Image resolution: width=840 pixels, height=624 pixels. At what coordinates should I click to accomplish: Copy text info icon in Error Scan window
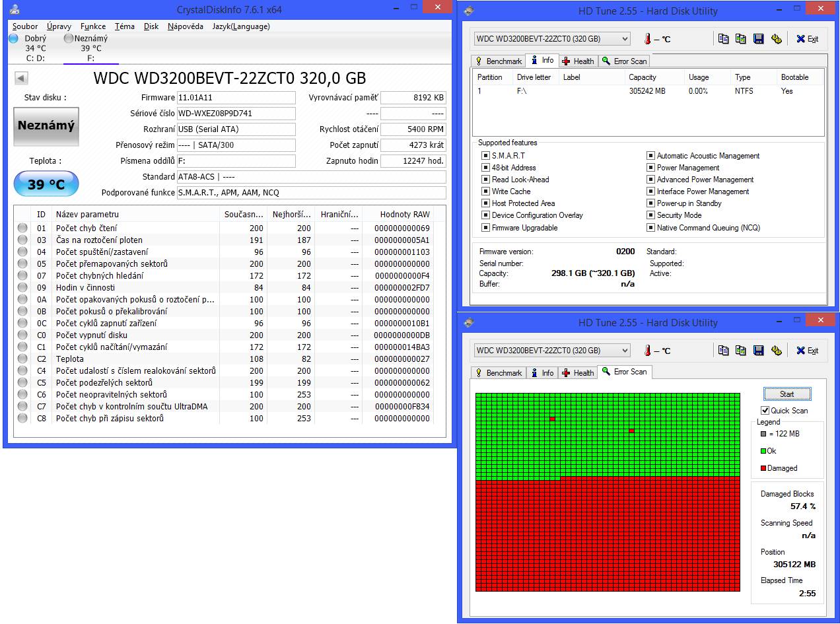click(723, 351)
